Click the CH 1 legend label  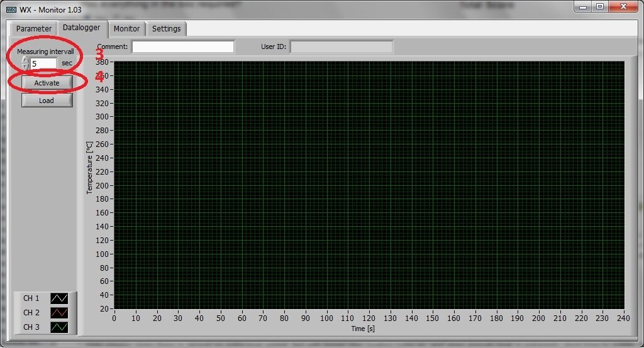pyautogui.click(x=31, y=298)
